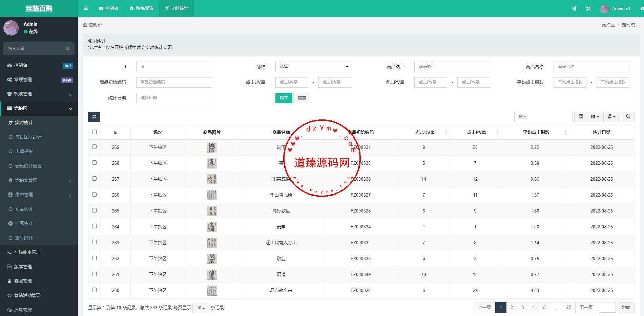
Task: Expand the 权限管理 sidebar menu
Action: click(39, 94)
